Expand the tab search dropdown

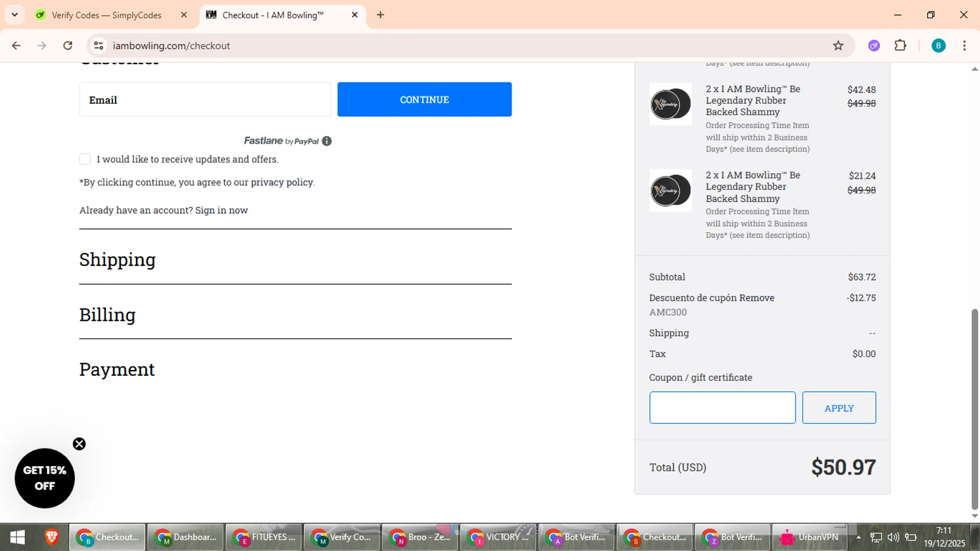point(14,15)
